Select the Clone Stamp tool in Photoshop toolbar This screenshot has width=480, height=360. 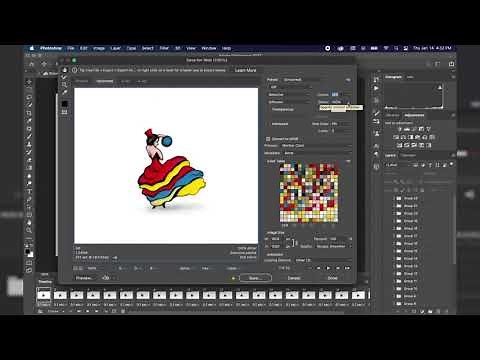[x=29, y=144]
